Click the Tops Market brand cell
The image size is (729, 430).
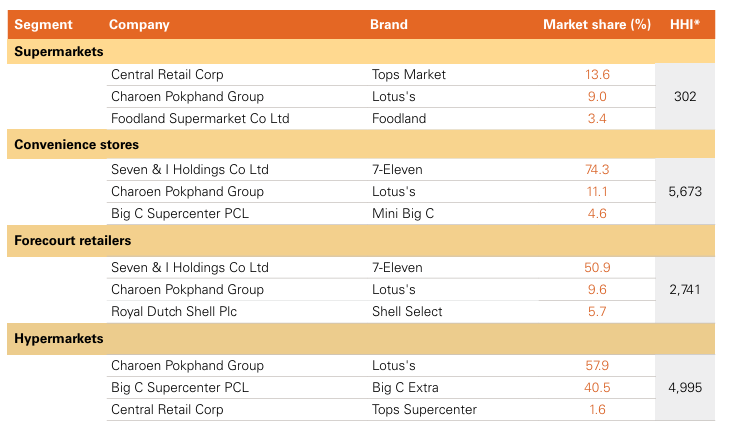[409, 75]
